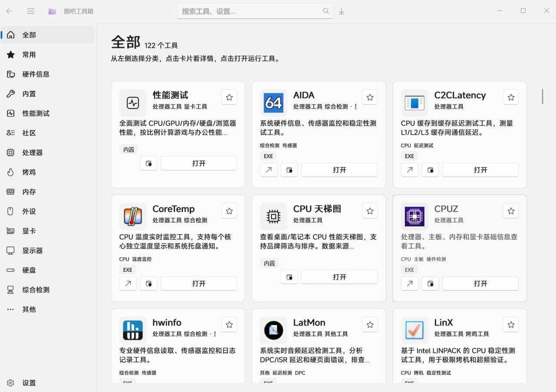The height and width of the screenshot is (392, 556).
Task: Click the download arrow icon by search
Action: click(x=341, y=11)
